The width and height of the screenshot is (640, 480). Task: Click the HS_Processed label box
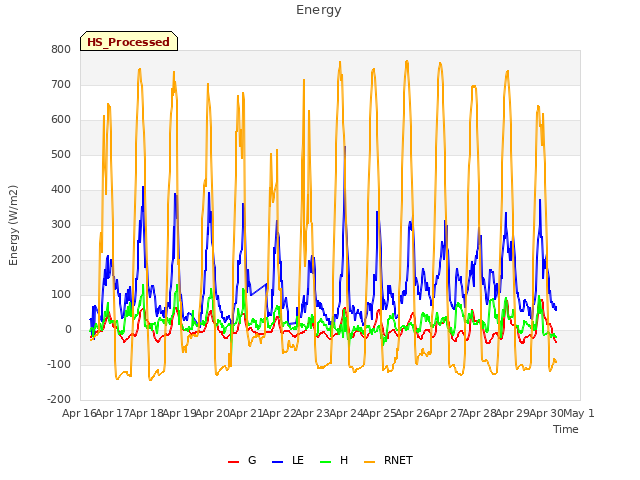pyautogui.click(x=129, y=41)
